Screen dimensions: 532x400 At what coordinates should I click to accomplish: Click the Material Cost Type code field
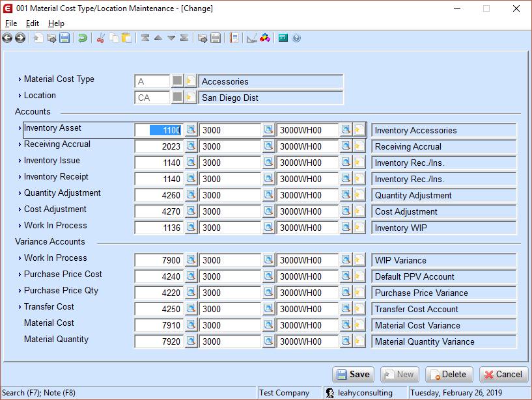(152, 81)
